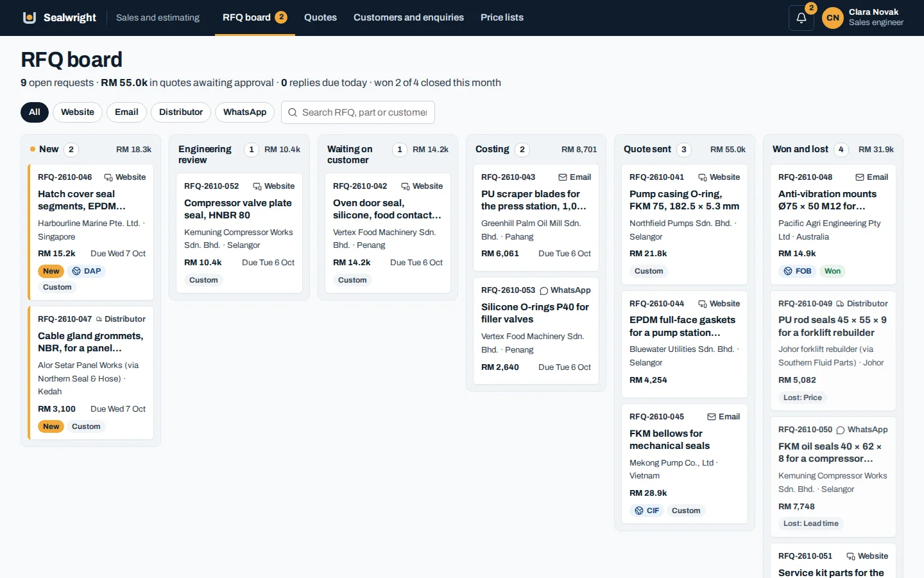The image size is (924, 578).
Task: Click the Website icon on RFQ-2610-041
Action: point(703,177)
